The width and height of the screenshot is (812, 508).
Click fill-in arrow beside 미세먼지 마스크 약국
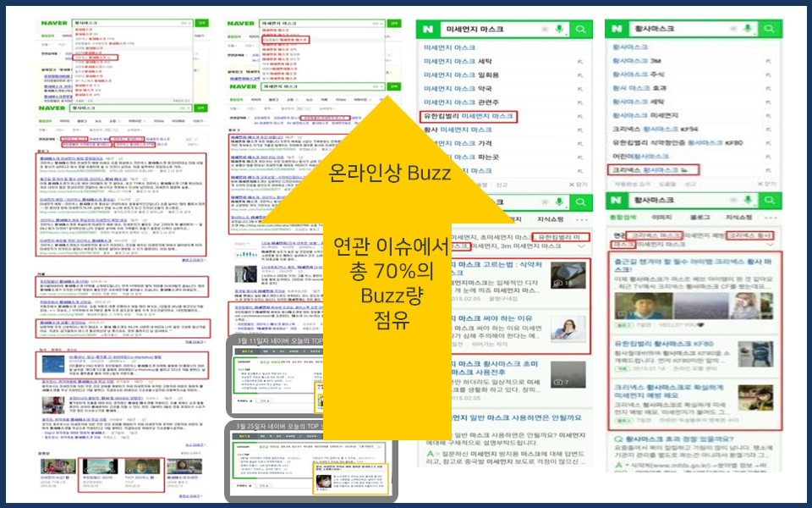(580, 89)
